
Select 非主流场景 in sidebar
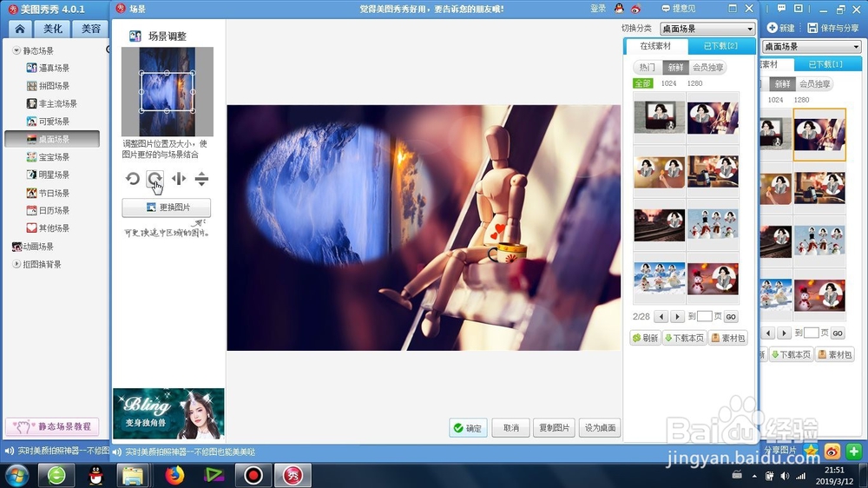[52, 103]
